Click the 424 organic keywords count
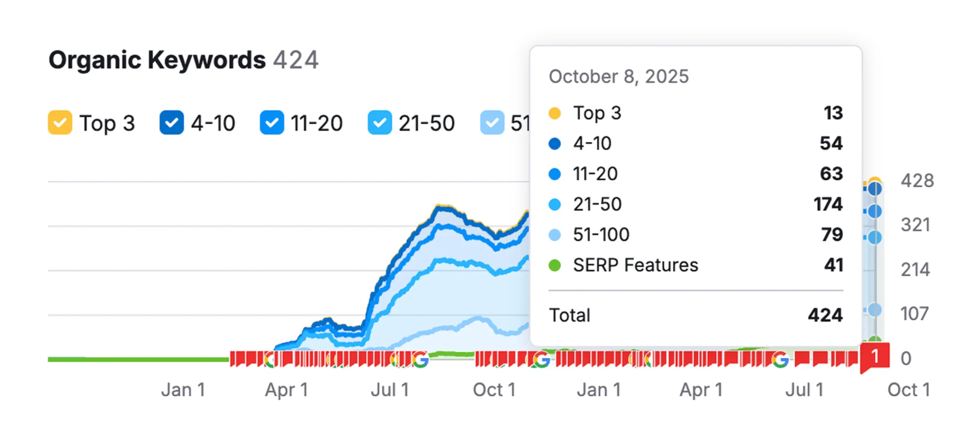 (x=296, y=60)
